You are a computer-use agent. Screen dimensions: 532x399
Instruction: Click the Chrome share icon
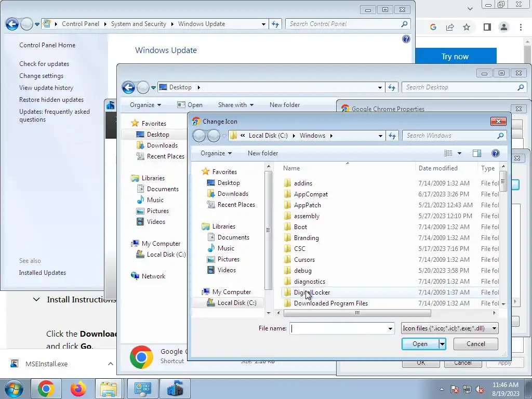click(450, 27)
